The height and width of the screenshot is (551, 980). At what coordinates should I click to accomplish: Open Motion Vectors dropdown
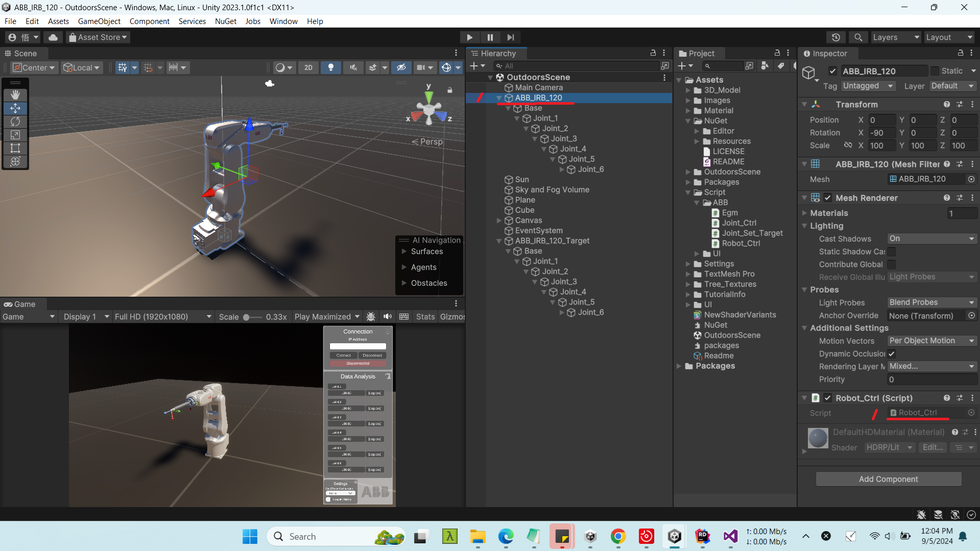click(932, 341)
